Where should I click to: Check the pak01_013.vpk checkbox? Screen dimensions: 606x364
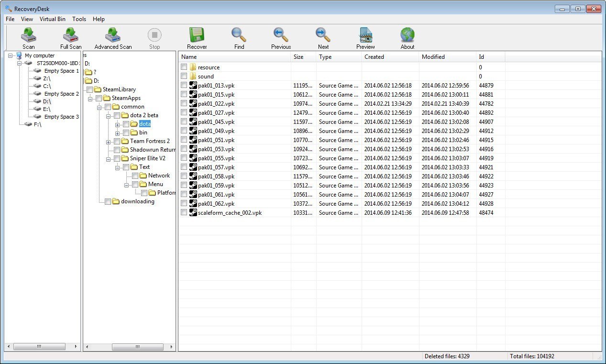tap(184, 85)
